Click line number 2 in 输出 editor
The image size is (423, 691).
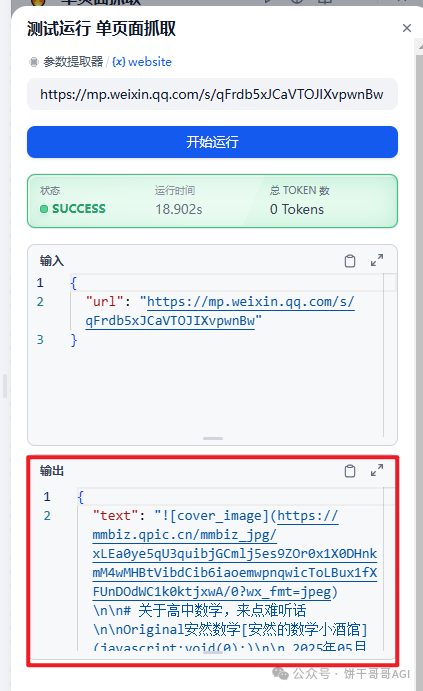(47, 516)
